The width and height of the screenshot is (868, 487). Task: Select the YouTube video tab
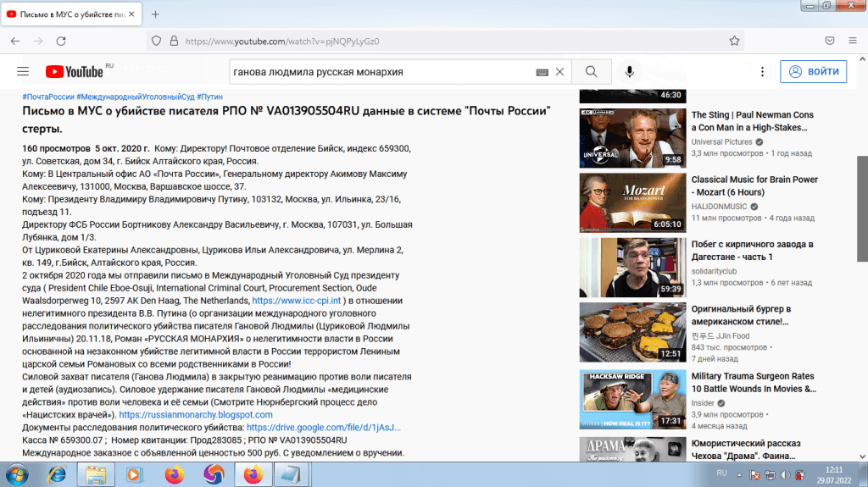click(72, 14)
